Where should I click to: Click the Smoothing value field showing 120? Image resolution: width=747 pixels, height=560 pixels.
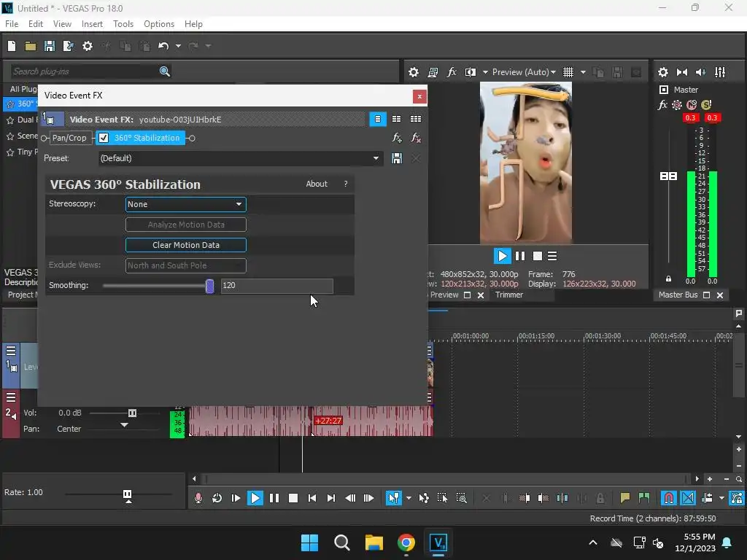pyautogui.click(x=276, y=285)
